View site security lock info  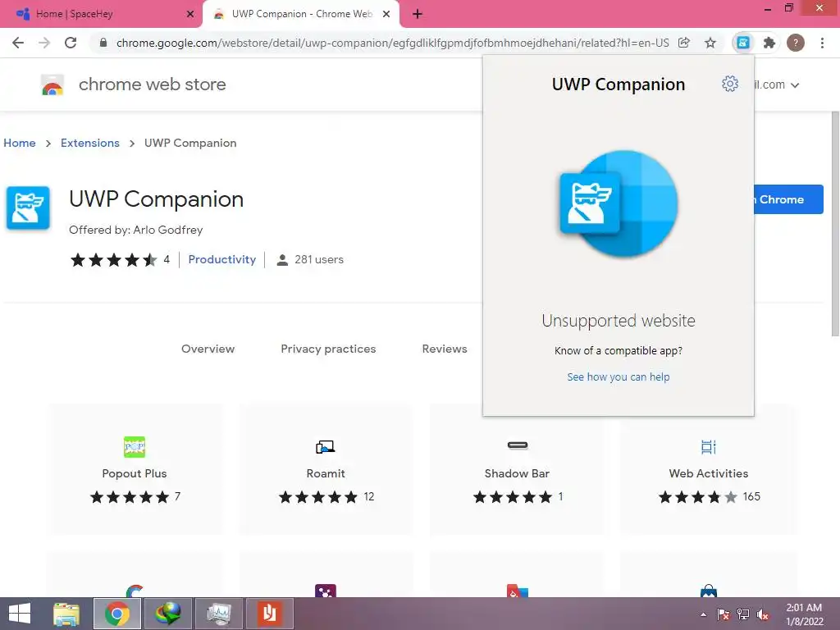(x=103, y=43)
